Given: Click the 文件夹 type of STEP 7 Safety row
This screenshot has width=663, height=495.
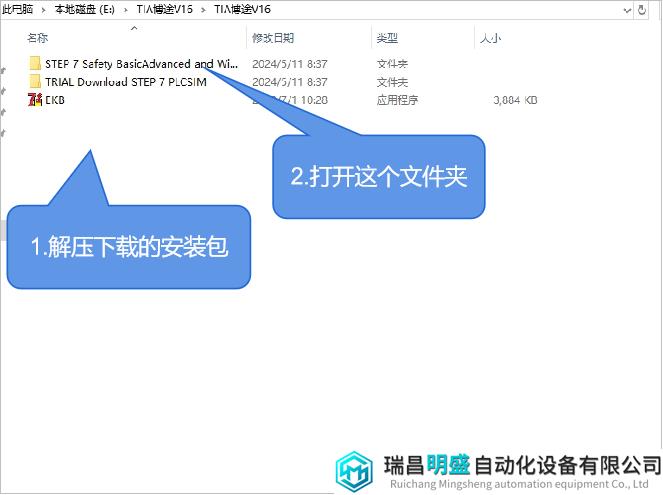Looking at the screenshot, I should 392,64.
